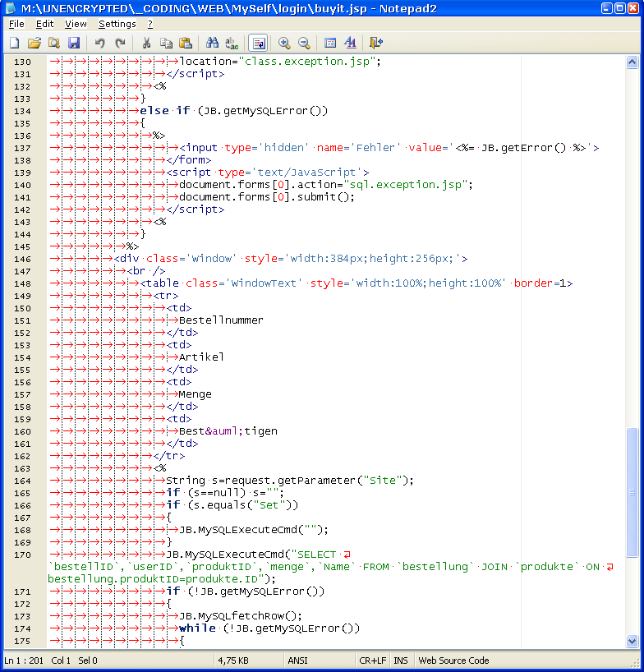
Task: Click the Zoom Out magnifier icon
Action: coord(304,43)
